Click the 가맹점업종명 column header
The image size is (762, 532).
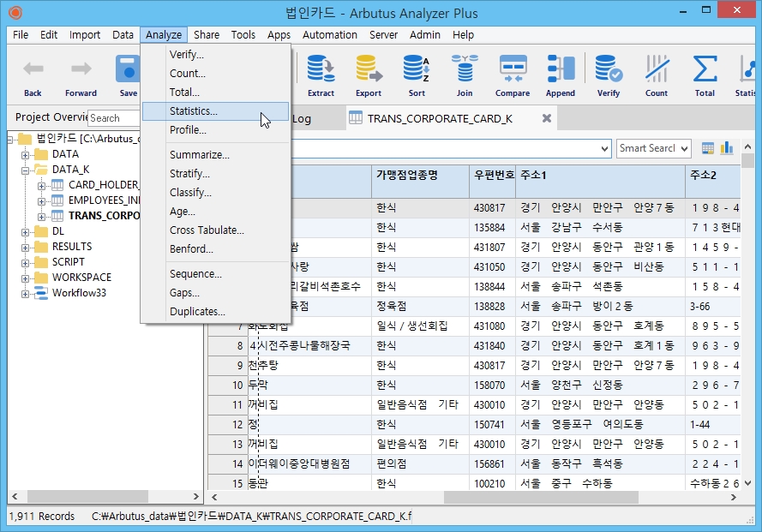(x=420, y=182)
